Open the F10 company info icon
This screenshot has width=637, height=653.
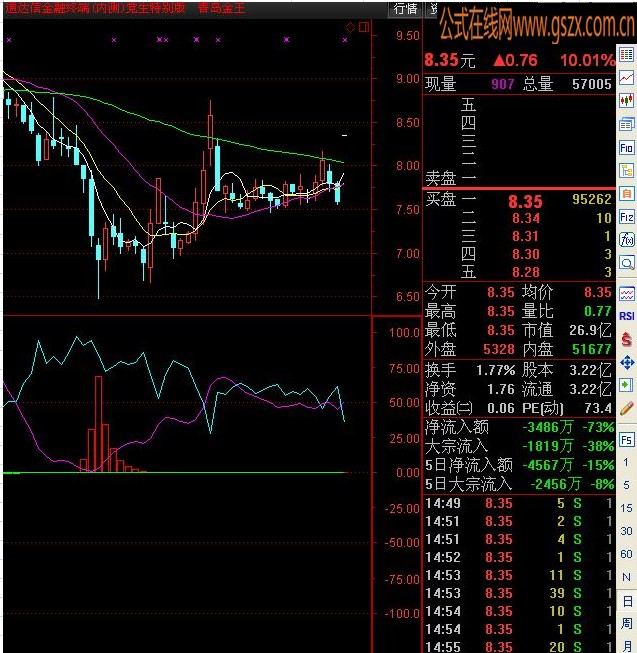point(627,147)
